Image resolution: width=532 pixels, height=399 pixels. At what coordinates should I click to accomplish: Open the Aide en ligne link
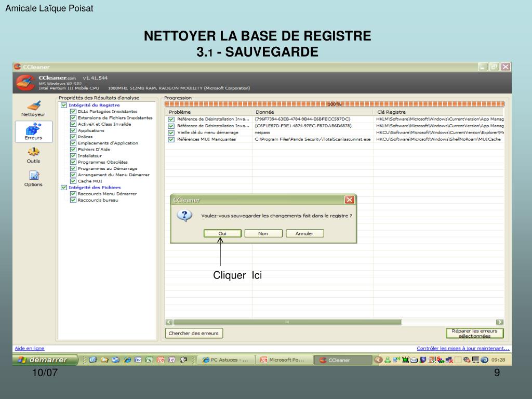pyautogui.click(x=30, y=348)
